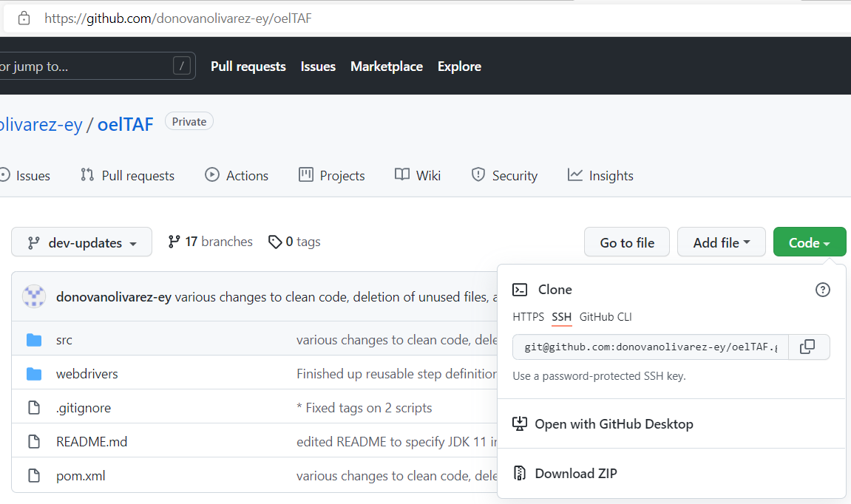Open the Wiki tab
Screen dimensions: 851x504
point(417,175)
